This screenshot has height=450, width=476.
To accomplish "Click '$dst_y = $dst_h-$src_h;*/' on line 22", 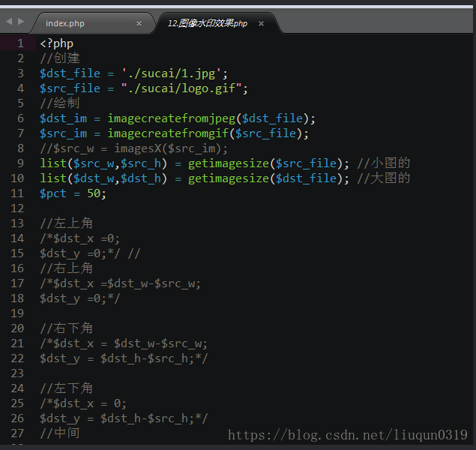I will click(124, 358).
